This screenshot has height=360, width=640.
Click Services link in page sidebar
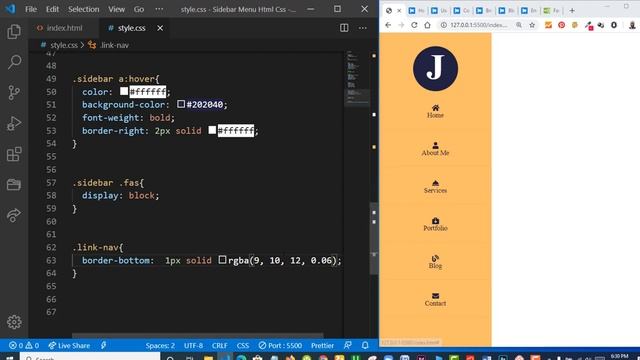pyautogui.click(x=435, y=187)
